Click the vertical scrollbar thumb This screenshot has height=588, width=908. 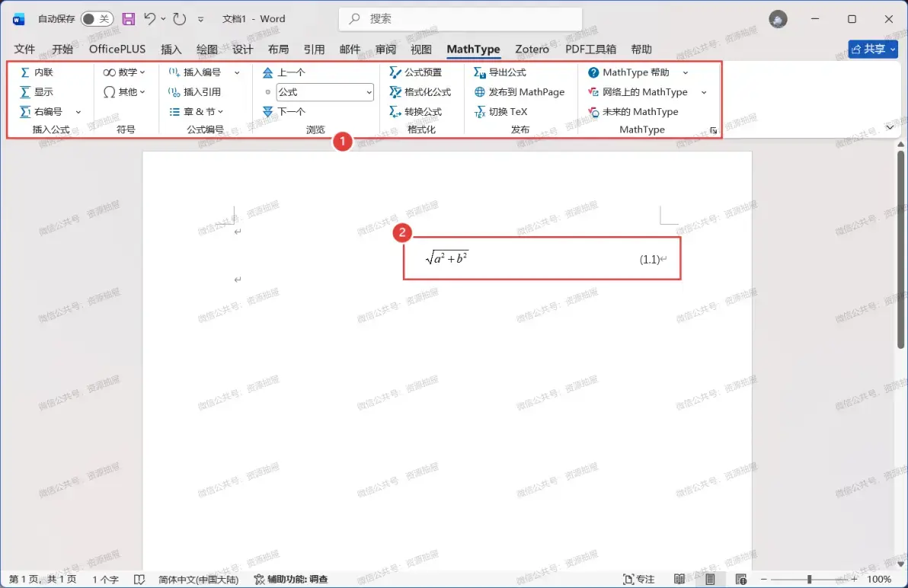point(900,249)
